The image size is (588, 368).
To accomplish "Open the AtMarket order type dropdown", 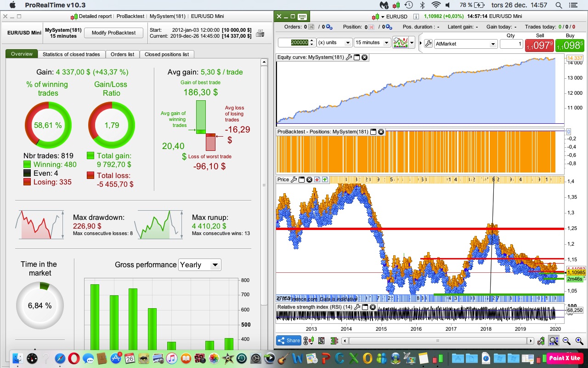I will coord(465,44).
